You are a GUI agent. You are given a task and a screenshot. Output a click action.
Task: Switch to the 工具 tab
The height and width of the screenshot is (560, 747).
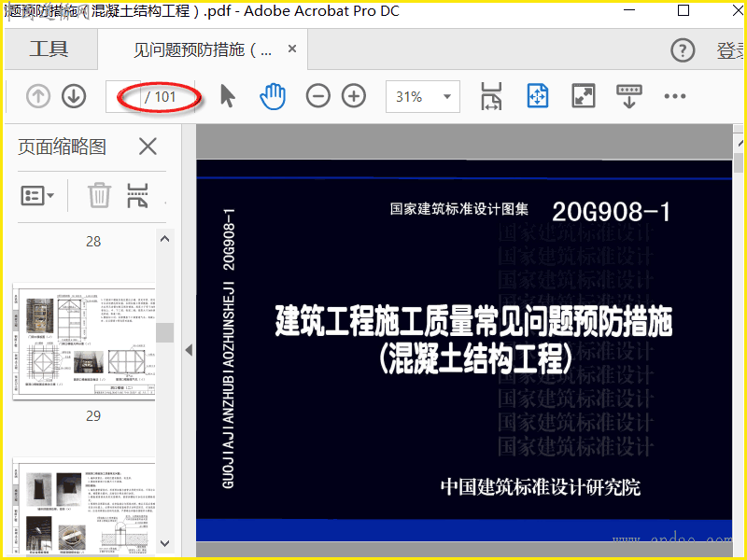tap(49, 49)
